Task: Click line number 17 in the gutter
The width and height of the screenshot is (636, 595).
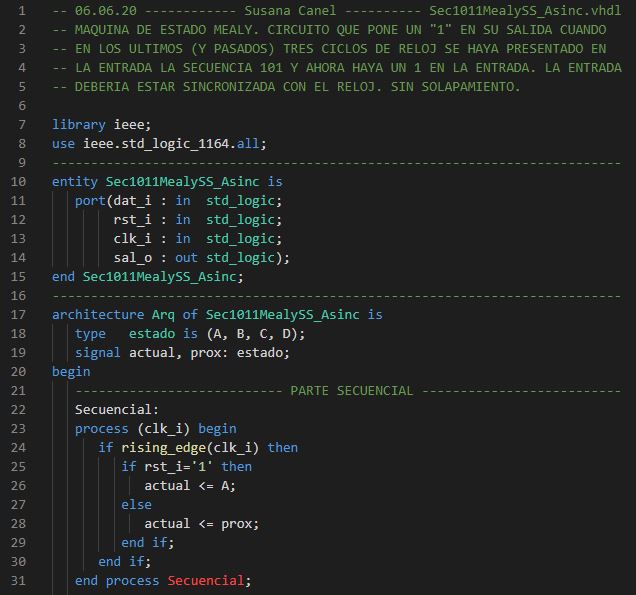Action: 18,314
